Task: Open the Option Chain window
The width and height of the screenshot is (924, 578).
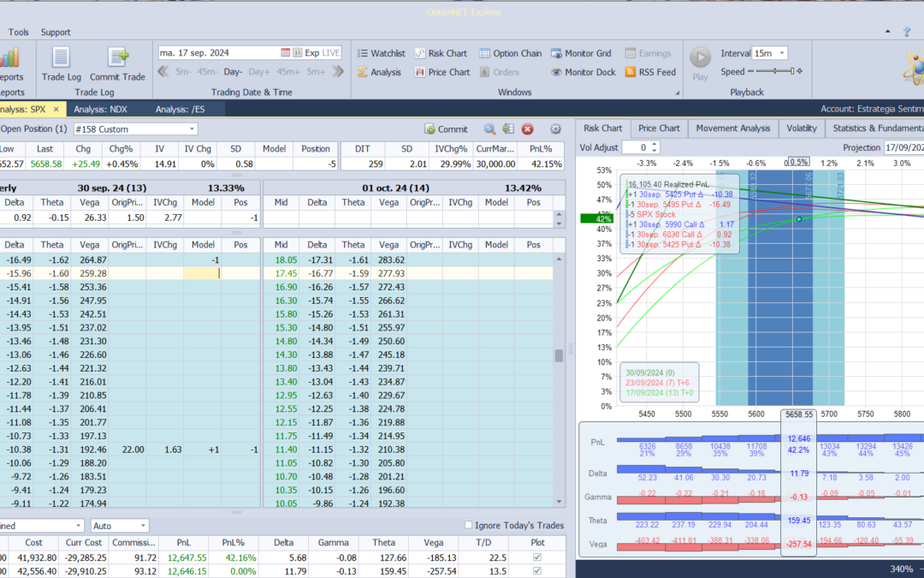Action: pyautogui.click(x=509, y=53)
